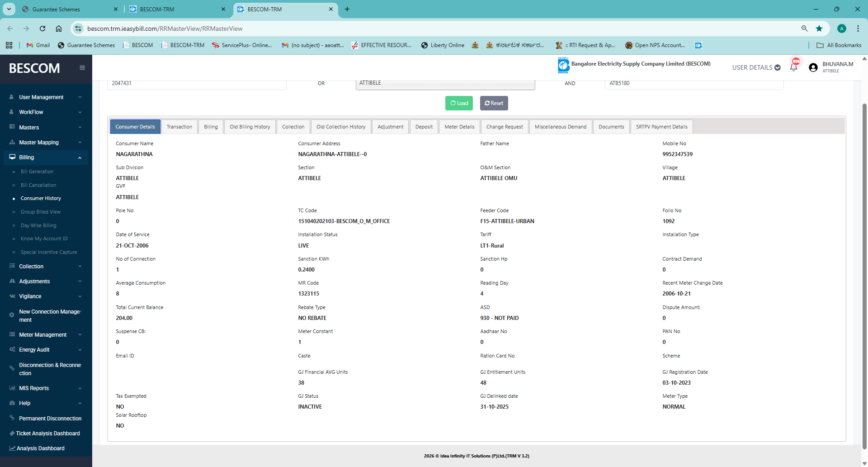Open the Old Billing History tab
The image size is (868, 467).
tap(250, 127)
